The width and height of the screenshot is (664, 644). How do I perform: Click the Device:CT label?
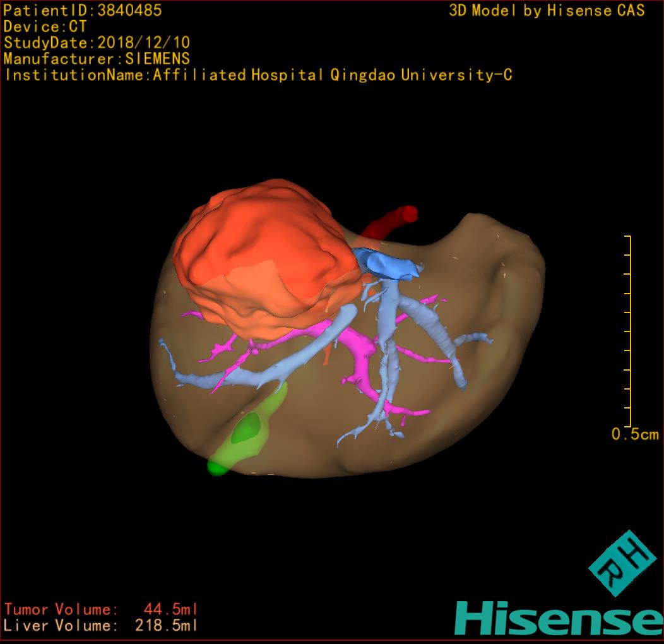[x=45, y=27]
